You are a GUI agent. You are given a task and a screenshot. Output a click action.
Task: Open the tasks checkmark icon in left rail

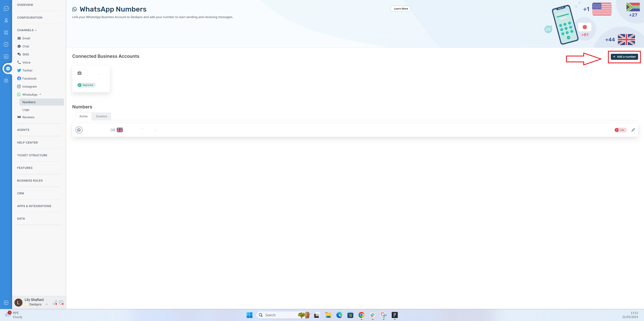point(6,44)
